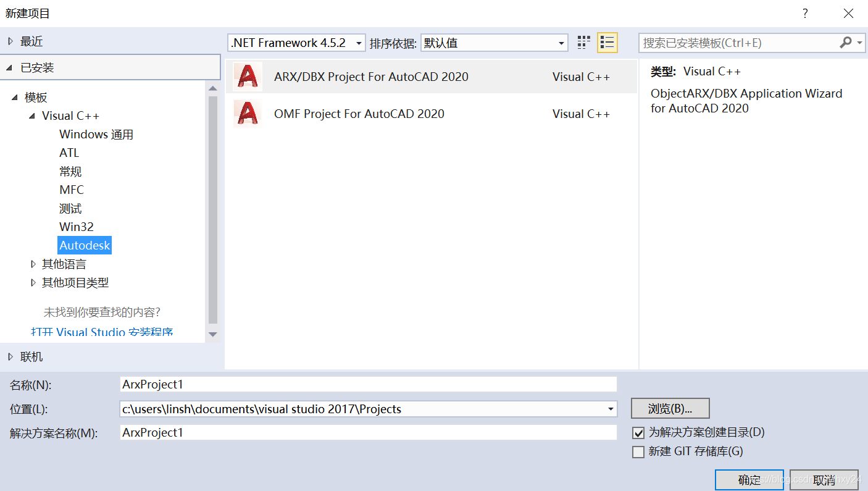Select the 测试 template category
This screenshot has width=868, height=491.
[x=70, y=209]
